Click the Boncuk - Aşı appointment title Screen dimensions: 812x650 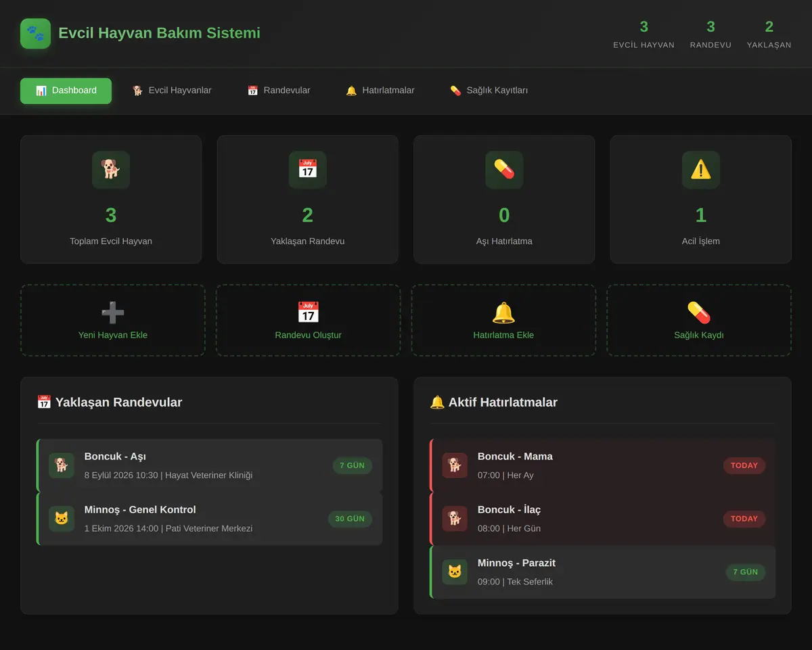click(115, 457)
